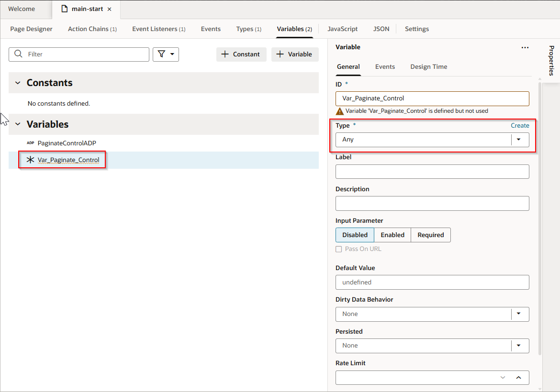Open the Type dropdown

[518, 140]
